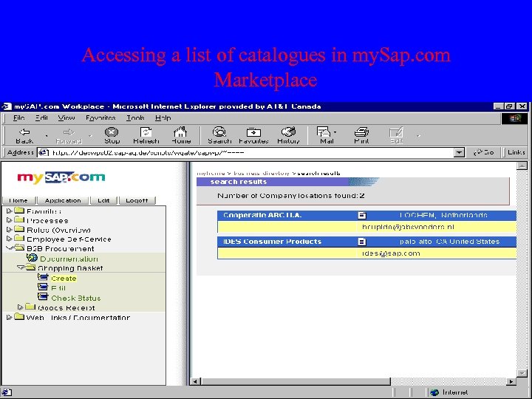Open the address bar dropdown arrow

tap(459, 153)
